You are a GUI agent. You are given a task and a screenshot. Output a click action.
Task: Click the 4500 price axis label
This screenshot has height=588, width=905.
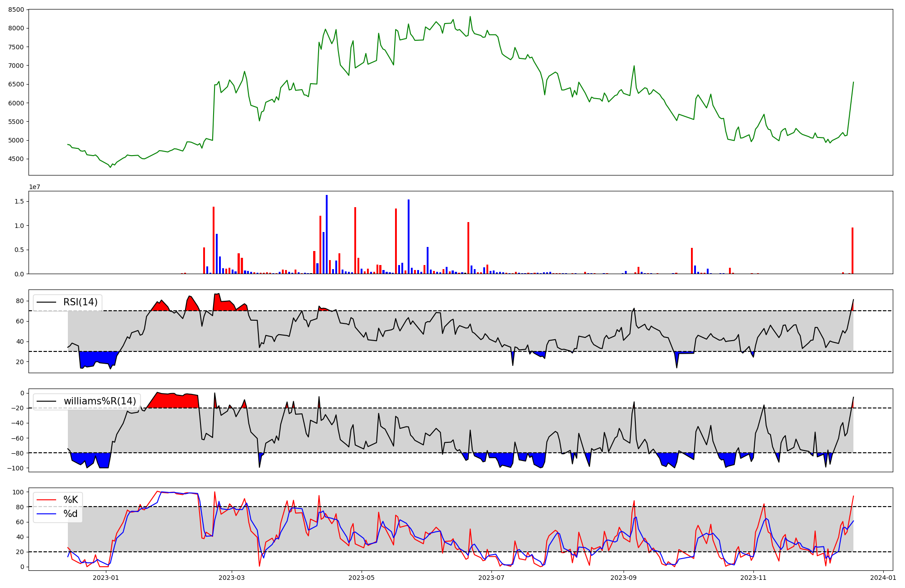16,159
